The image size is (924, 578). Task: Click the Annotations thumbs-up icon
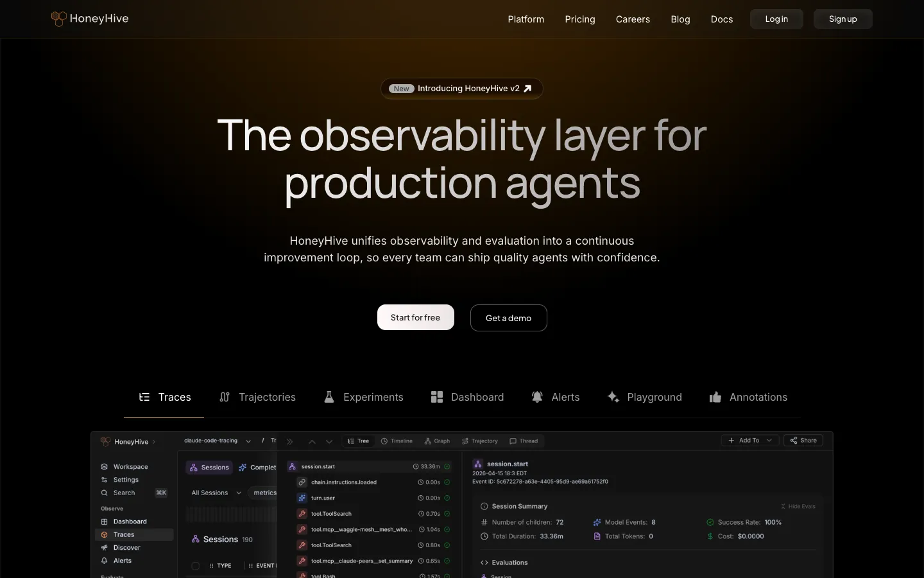715,397
